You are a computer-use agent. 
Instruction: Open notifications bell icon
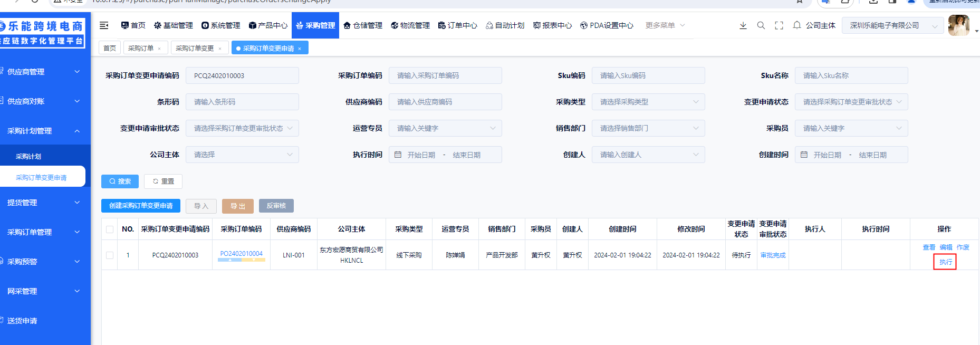pyautogui.click(x=797, y=25)
